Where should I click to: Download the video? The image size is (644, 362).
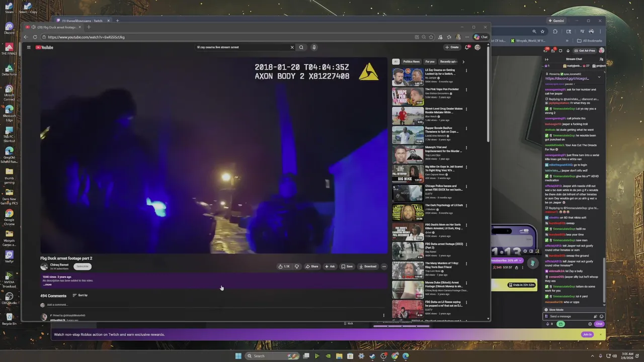tap(367, 266)
